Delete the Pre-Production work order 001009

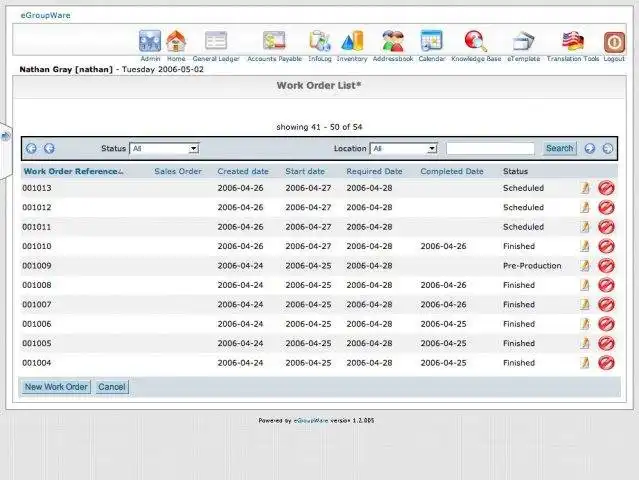(606, 266)
